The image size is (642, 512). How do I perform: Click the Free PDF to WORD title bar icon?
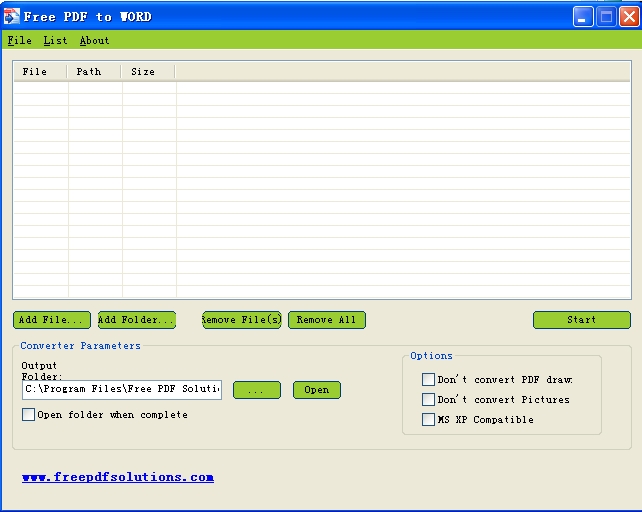click(x=11, y=17)
